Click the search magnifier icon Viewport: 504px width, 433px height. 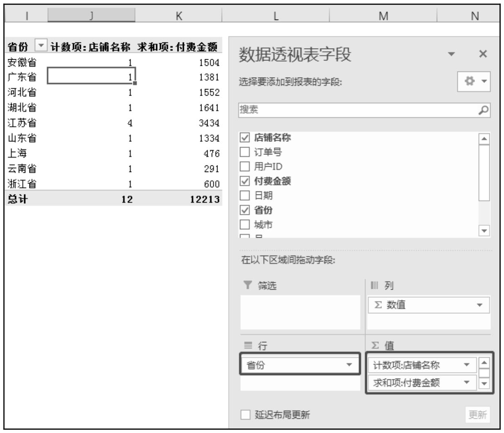[483, 110]
